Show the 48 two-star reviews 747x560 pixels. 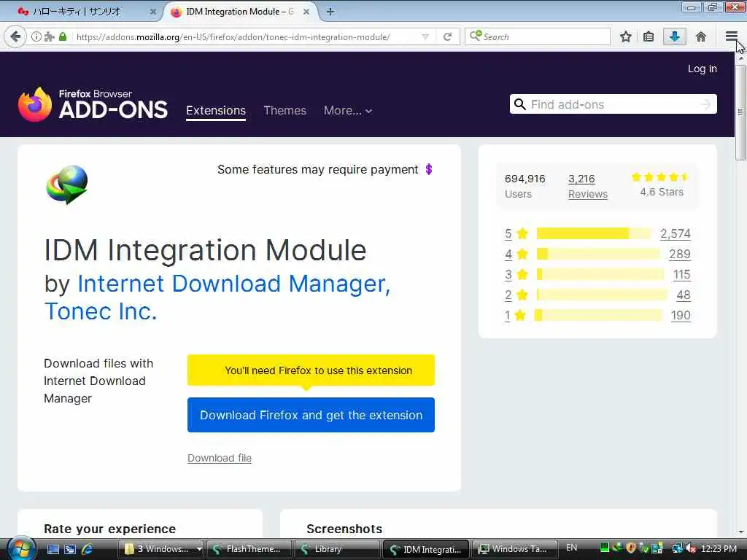(x=683, y=295)
